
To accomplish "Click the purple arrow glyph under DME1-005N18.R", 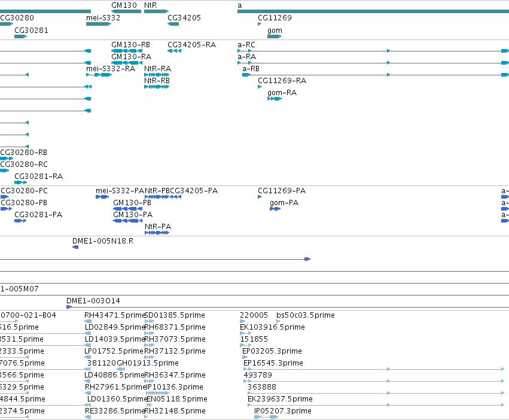I will (x=75, y=247).
